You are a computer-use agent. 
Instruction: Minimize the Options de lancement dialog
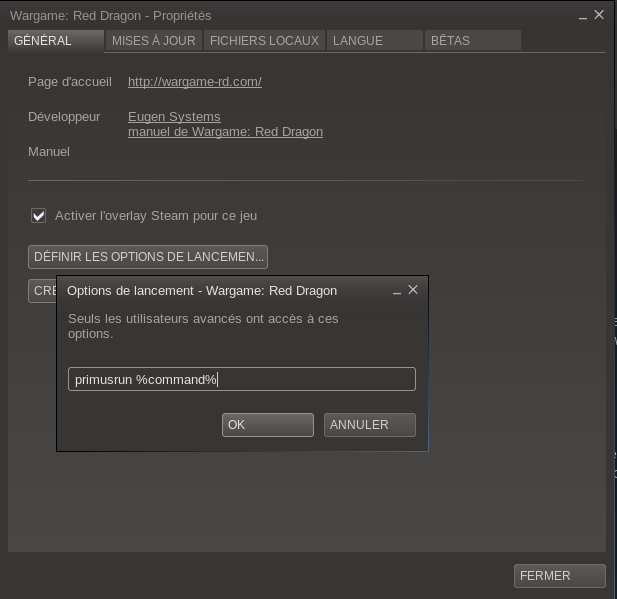(x=397, y=291)
